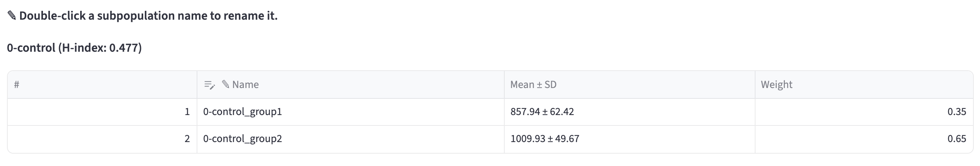
Task: Click the weight cell showing 0.65
Action: click(864, 139)
